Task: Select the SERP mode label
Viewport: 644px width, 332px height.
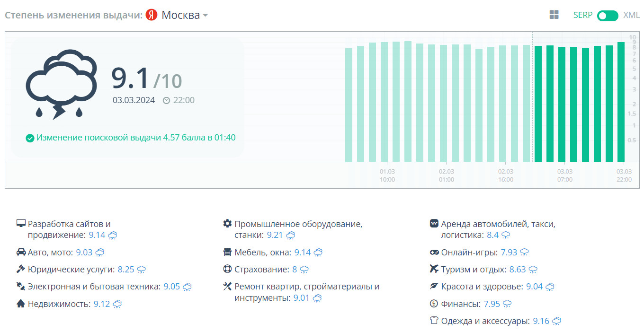Action: 583,15
